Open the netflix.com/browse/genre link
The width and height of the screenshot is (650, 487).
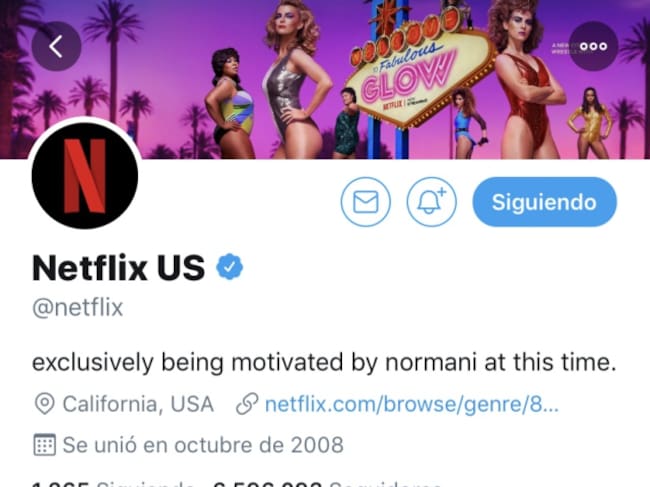coord(412,404)
